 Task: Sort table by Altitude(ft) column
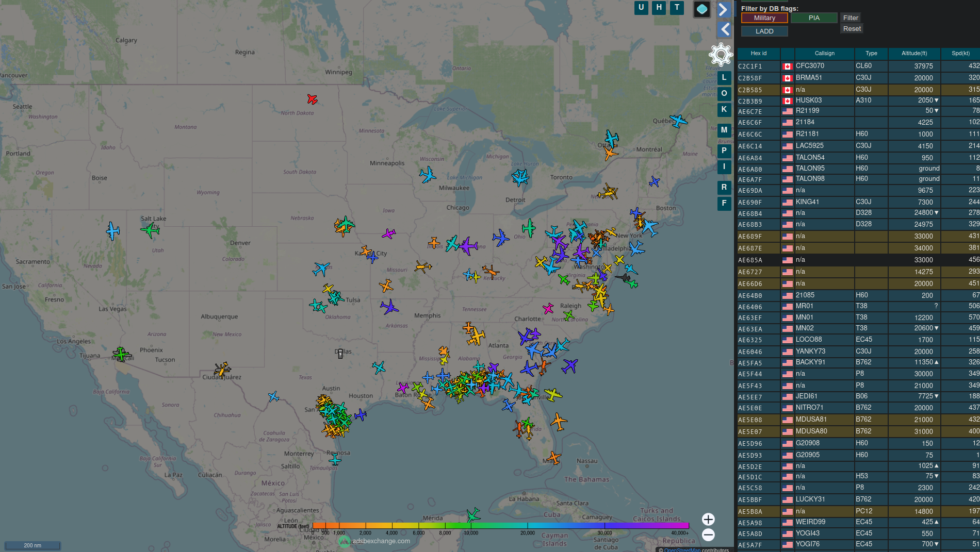(x=914, y=54)
